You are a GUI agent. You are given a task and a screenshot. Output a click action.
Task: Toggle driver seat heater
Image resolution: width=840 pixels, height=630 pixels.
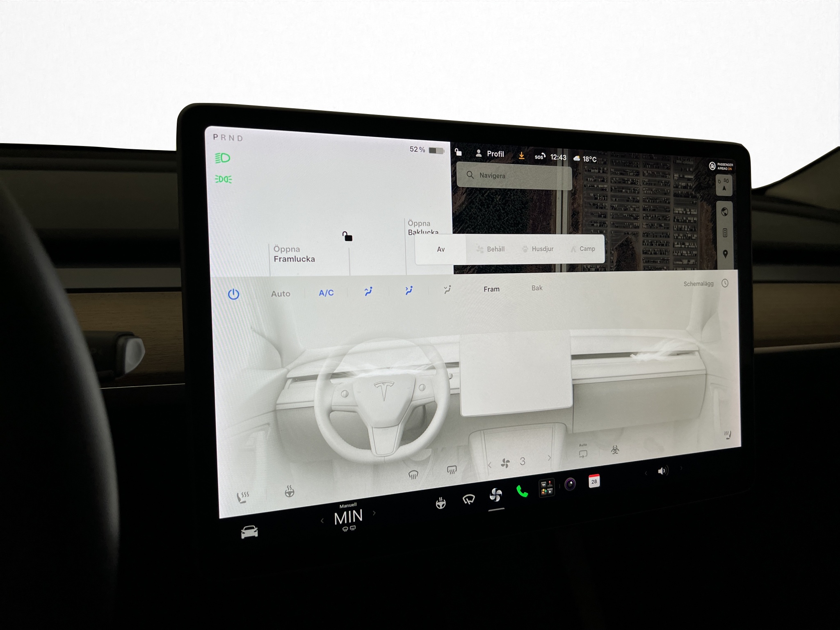(x=242, y=498)
